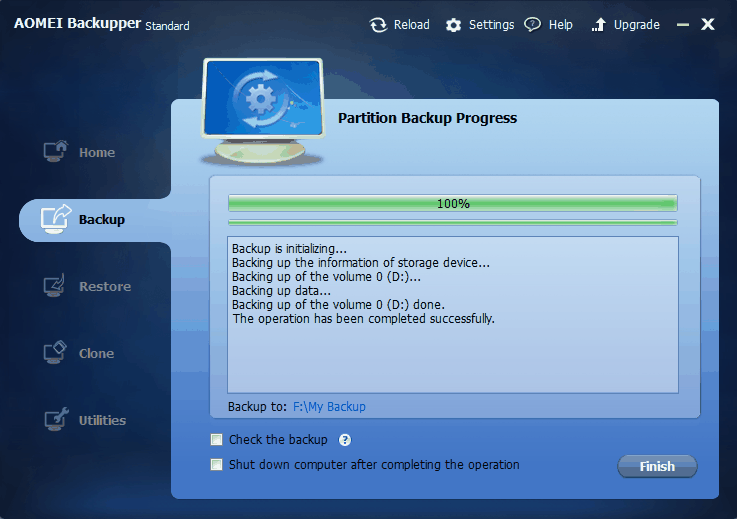The width and height of the screenshot is (737, 519).
Task: Open the Home section label
Action: coord(97,152)
